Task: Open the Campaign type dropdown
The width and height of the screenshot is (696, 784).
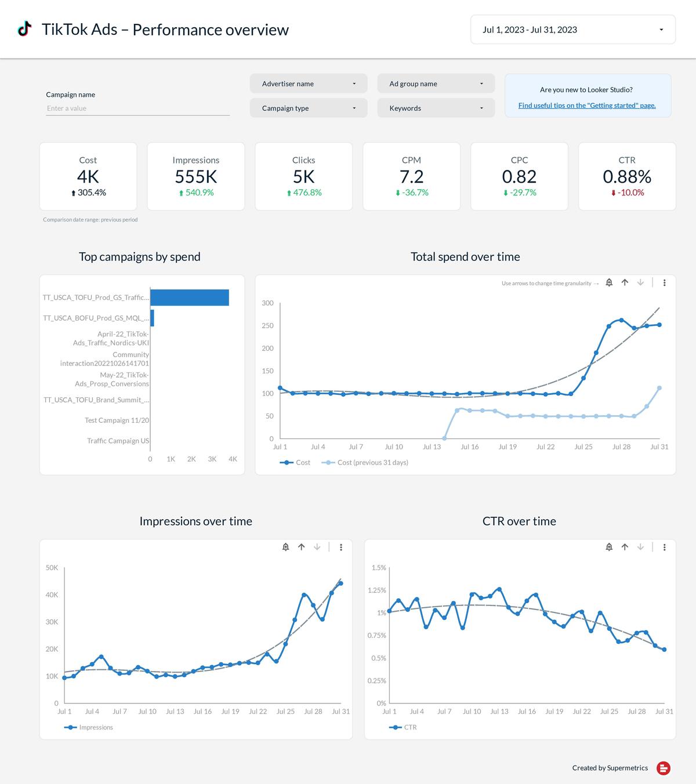Action: pos(308,108)
